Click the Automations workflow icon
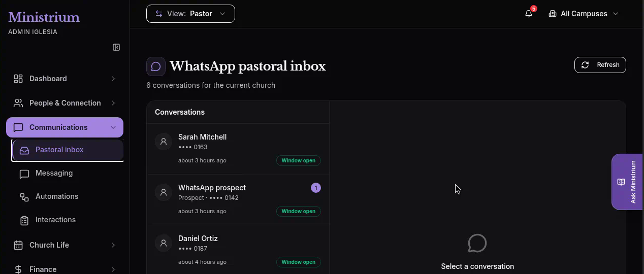 pos(24,197)
